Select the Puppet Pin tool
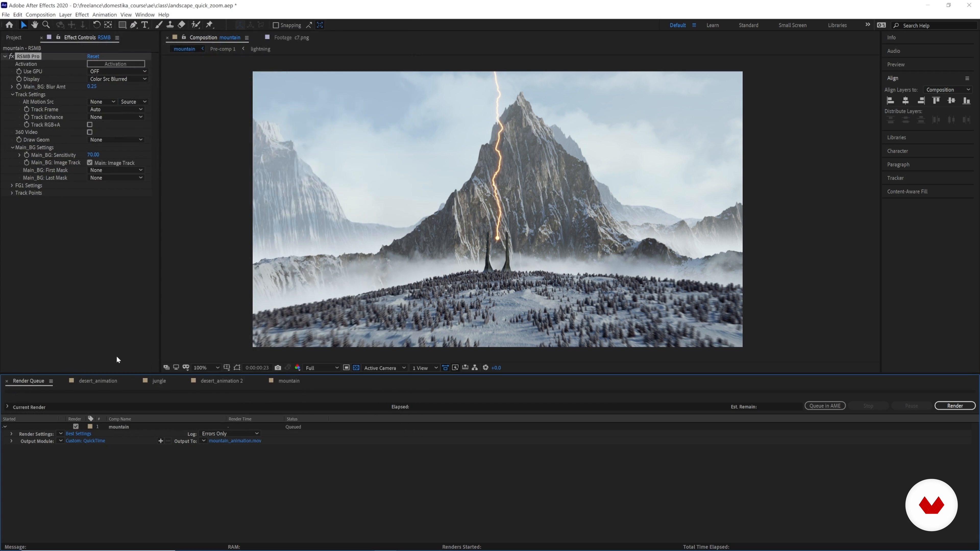980x551 pixels. pos(210,25)
